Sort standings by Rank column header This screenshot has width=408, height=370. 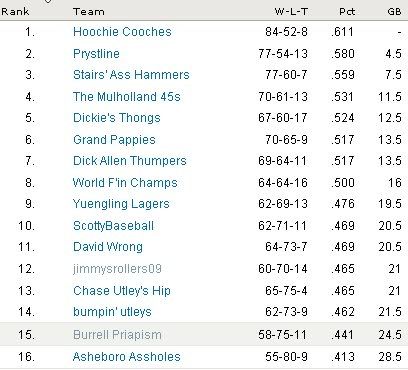click(x=15, y=12)
